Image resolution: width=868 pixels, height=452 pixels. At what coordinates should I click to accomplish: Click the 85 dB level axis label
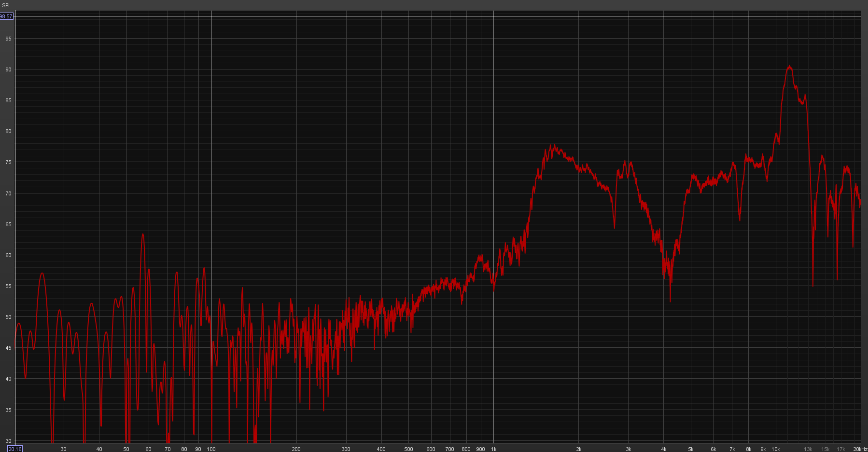8,100
